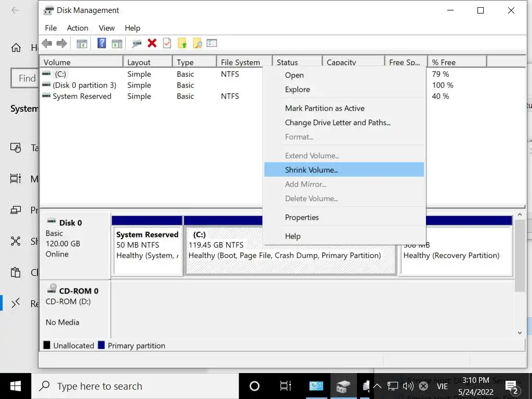The width and height of the screenshot is (532, 399).
Task: Click the Forward arrow in Disk Management toolbar
Action: [x=62, y=44]
